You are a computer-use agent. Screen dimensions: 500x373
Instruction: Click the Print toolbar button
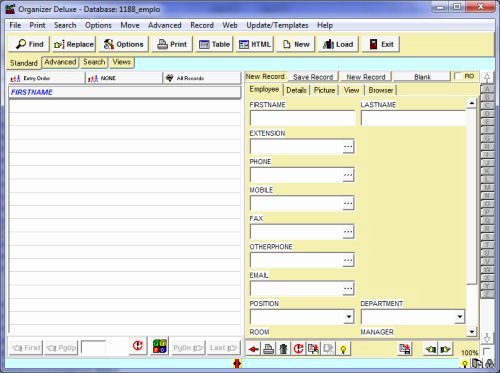pos(172,44)
